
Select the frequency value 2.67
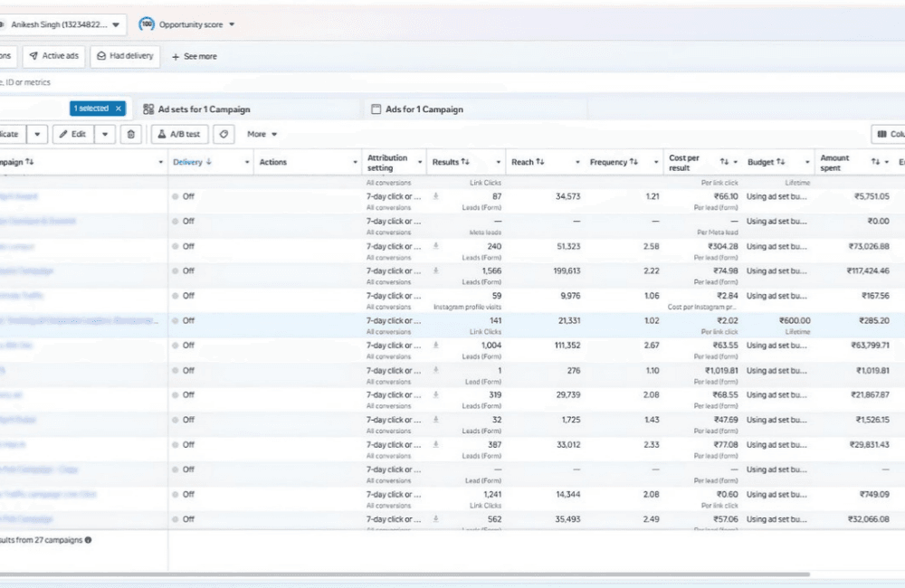pyautogui.click(x=651, y=345)
